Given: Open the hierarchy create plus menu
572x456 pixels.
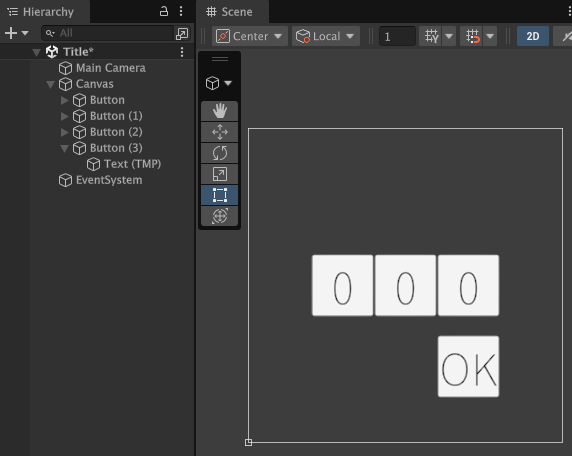Looking at the screenshot, I should (x=16, y=33).
